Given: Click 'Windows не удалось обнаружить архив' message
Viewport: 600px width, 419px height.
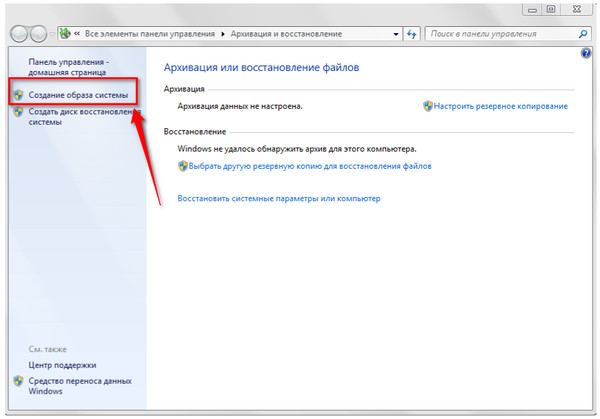Looking at the screenshot, I should (x=297, y=148).
